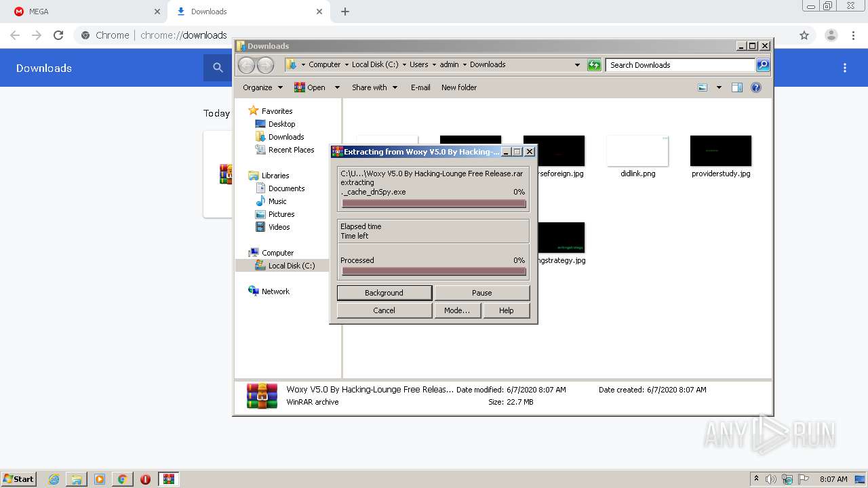Click the search magnifier icon in Explorer
Image resolution: width=868 pixels, height=488 pixels.
tap(763, 65)
